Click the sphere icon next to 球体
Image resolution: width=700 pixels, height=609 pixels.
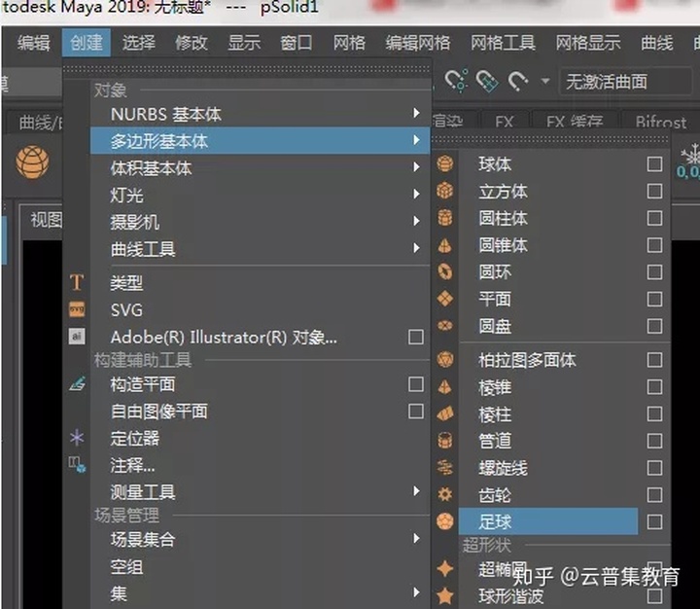tap(444, 164)
